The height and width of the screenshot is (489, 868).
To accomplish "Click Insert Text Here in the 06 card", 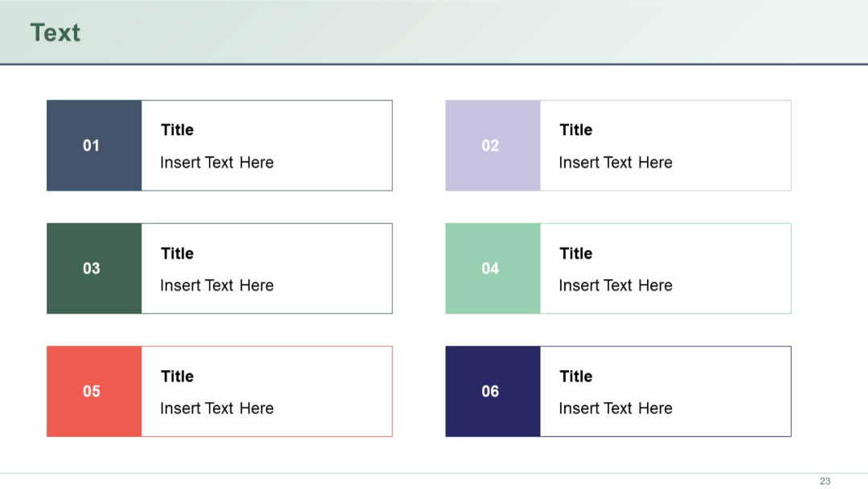I will (616, 409).
